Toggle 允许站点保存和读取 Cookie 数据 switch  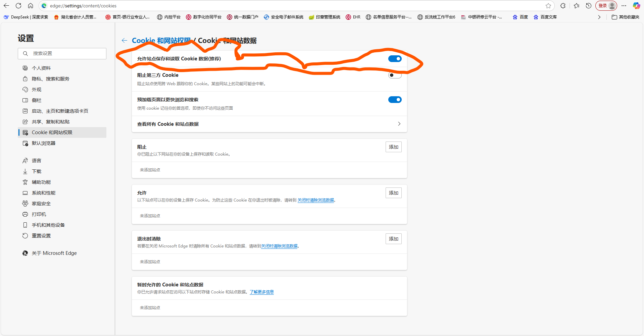(x=395, y=59)
